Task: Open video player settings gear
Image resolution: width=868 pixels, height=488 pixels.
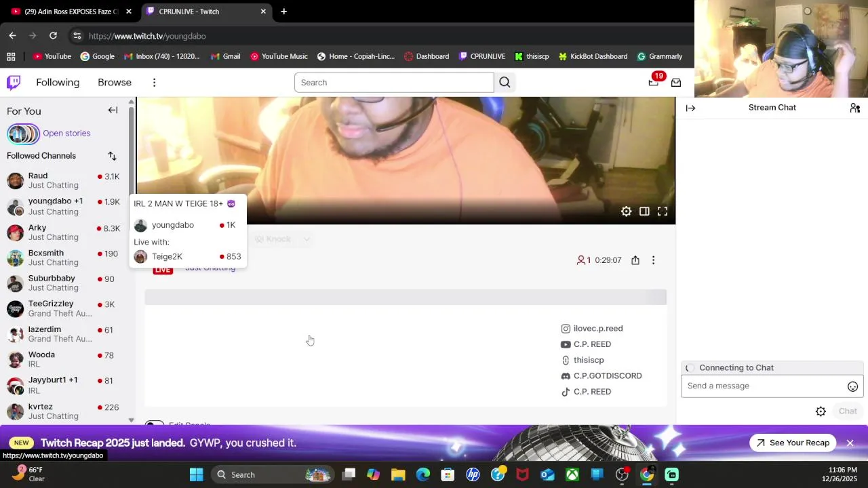Action: [627, 211]
